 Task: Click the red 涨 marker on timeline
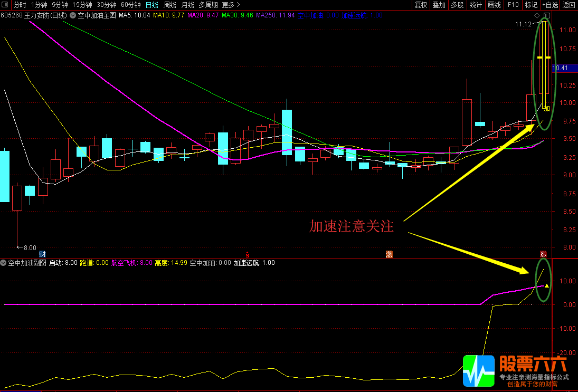click(543, 254)
